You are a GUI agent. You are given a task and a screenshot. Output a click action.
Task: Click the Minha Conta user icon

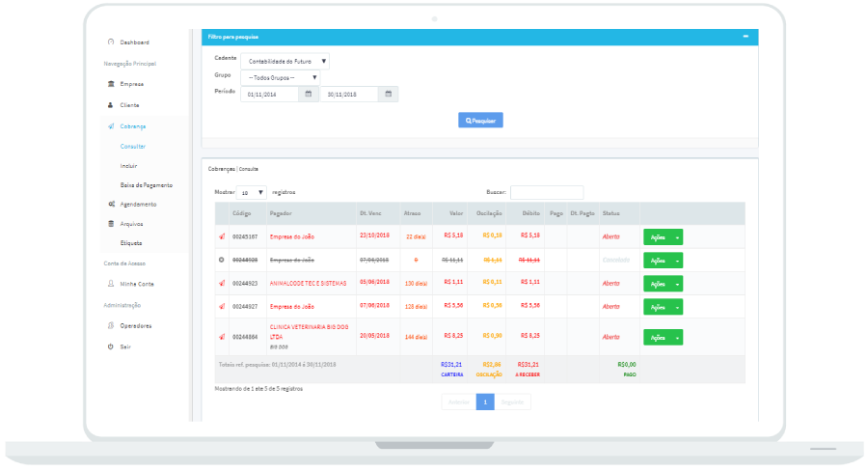point(111,284)
